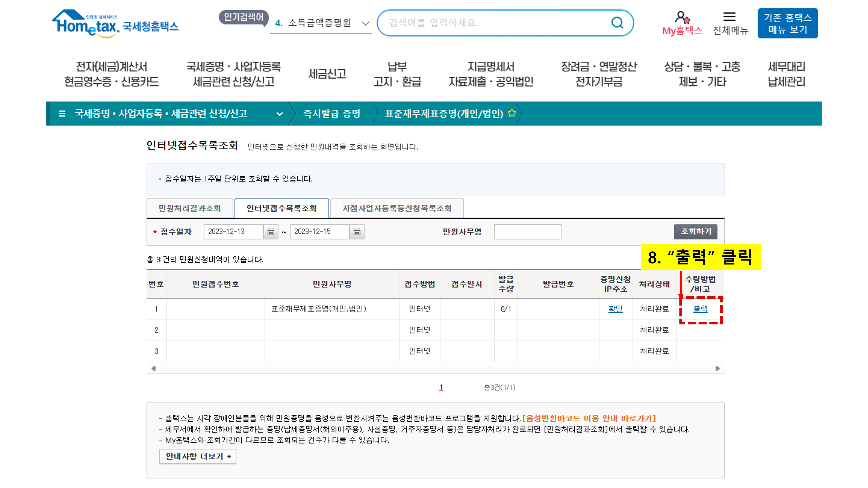Open 세금신고 main menu
This screenshot has height=488, width=868.
point(327,74)
